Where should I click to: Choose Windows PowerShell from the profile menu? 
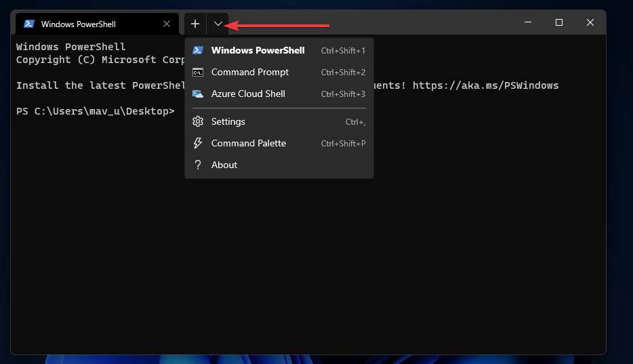(258, 50)
